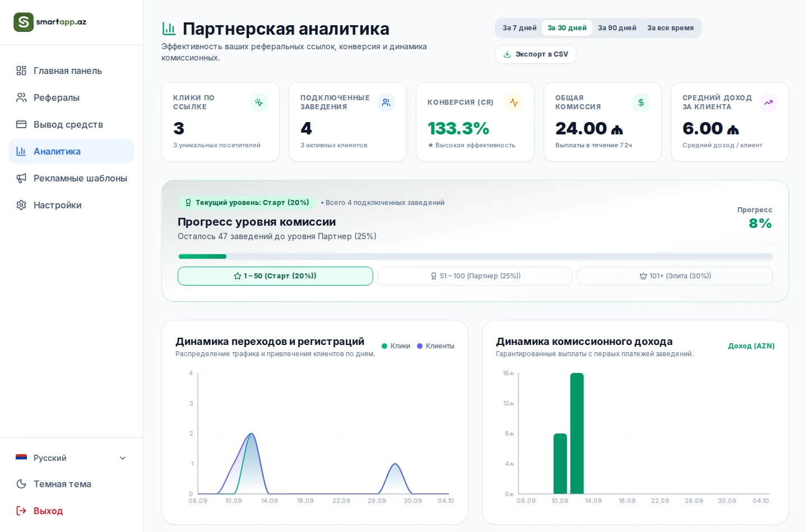Click the large peak in clicks chart

click(251, 435)
